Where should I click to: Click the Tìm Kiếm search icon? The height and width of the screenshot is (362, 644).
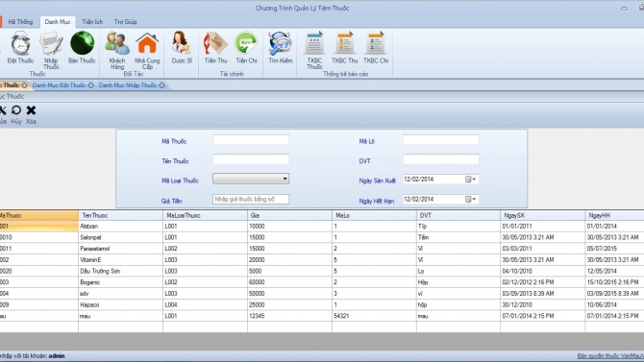point(280,43)
